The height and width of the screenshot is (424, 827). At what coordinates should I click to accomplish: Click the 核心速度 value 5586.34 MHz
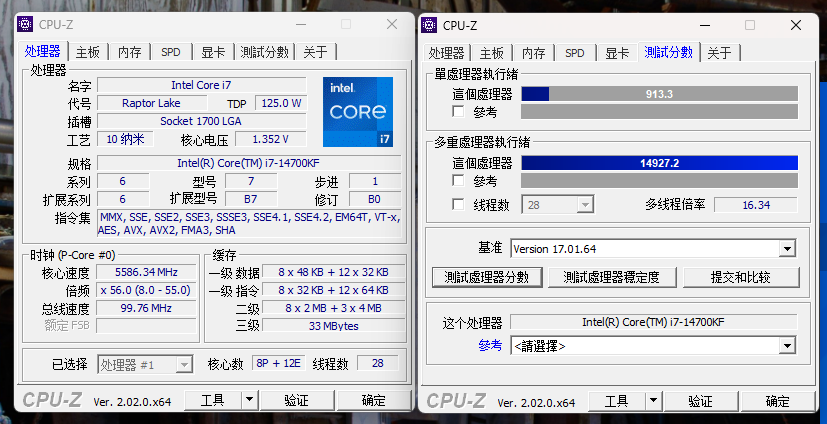(x=147, y=272)
